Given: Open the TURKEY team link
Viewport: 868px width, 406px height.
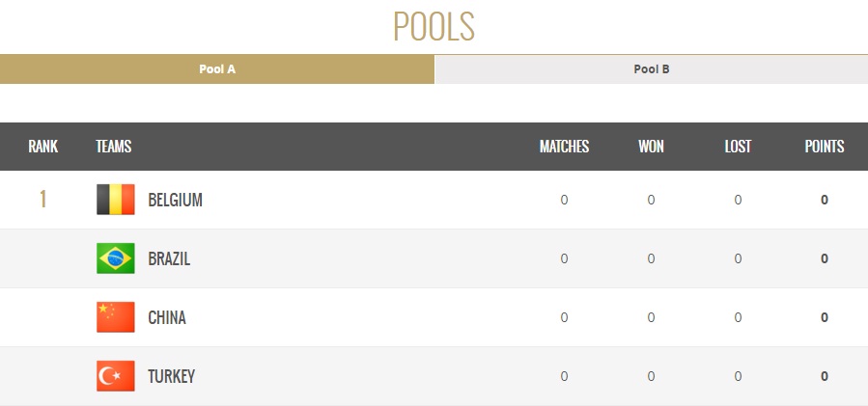Looking at the screenshot, I should point(171,377).
